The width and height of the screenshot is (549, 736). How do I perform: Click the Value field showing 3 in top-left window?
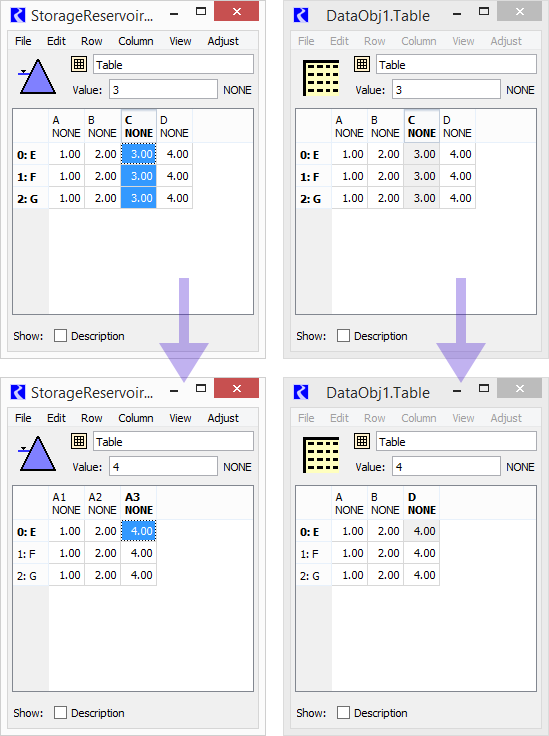(163, 90)
